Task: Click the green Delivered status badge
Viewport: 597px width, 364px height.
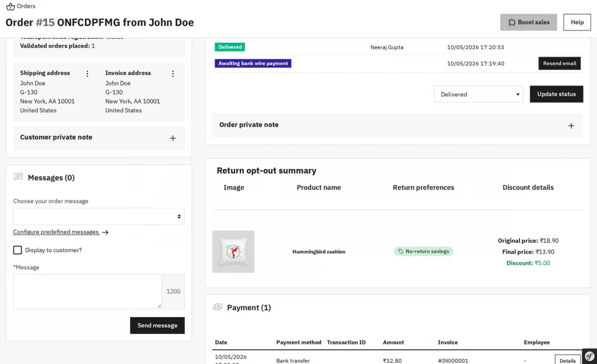Action: click(x=230, y=47)
